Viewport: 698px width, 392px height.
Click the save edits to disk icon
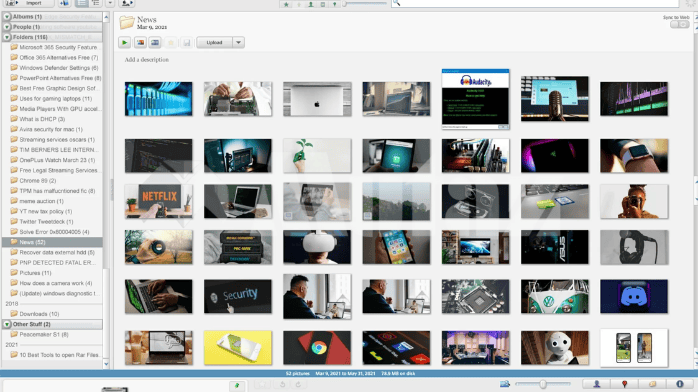[187, 43]
